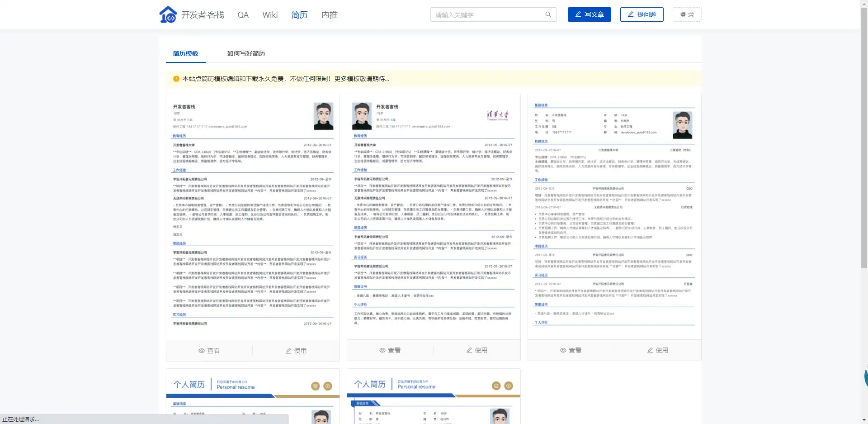The image size is (868, 424).
Task: Click the 提问题 button
Action: click(x=642, y=14)
